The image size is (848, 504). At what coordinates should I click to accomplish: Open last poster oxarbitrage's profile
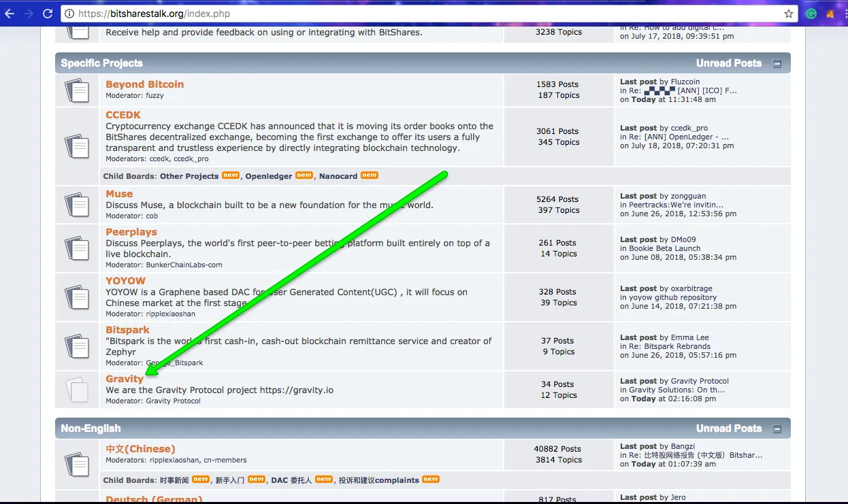tap(692, 288)
